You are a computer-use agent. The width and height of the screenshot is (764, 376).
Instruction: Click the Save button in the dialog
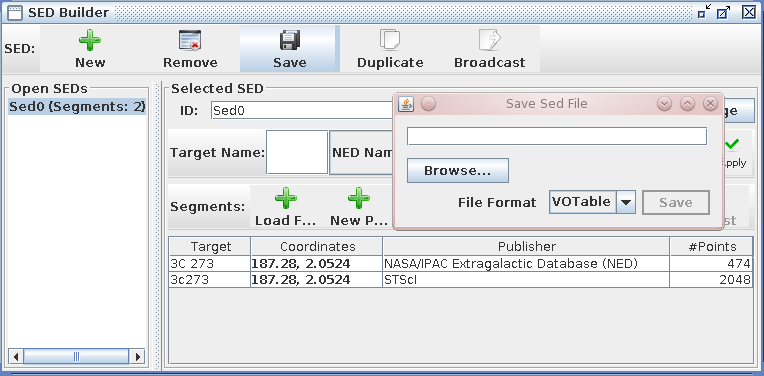click(676, 203)
